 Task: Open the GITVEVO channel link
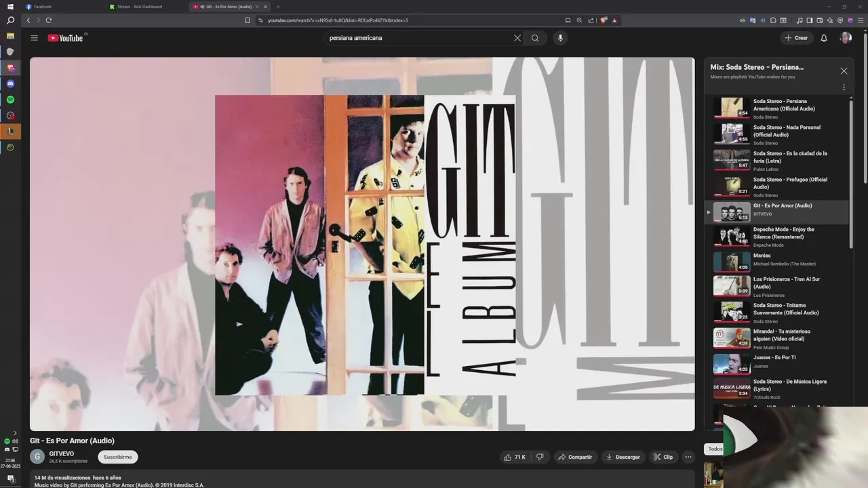pyautogui.click(x=62, y=453)
